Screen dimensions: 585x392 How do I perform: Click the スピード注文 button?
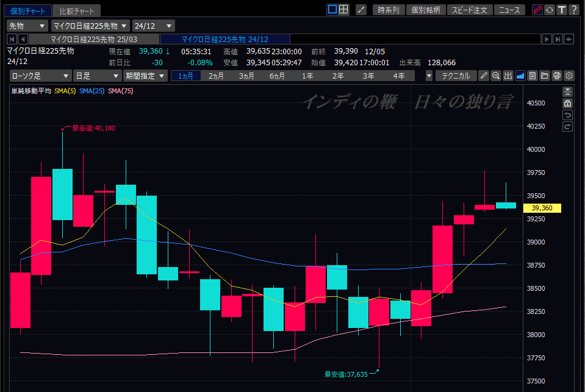click(x=470, y=10)
